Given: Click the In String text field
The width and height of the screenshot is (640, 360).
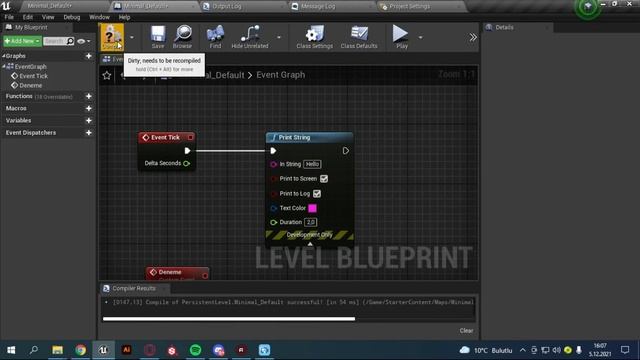Looking at the screenshot, I should pyautogui.click(x=312, y=164).
